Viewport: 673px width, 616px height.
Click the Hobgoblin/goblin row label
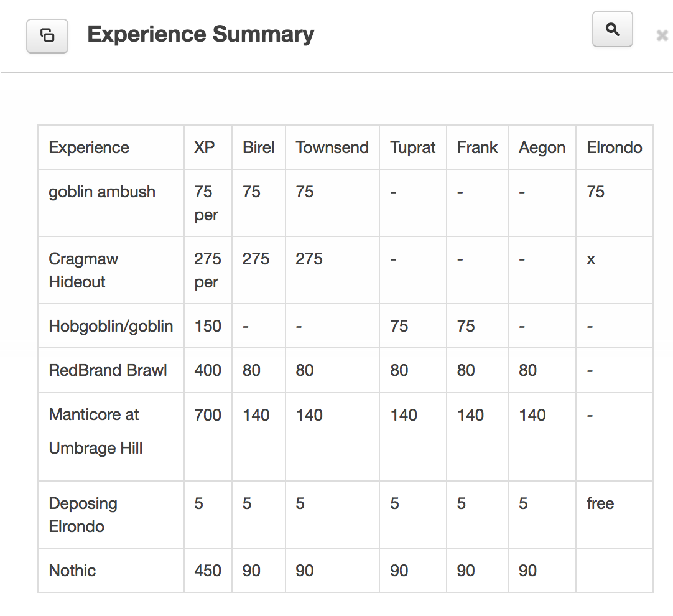(x=111, y=326)
